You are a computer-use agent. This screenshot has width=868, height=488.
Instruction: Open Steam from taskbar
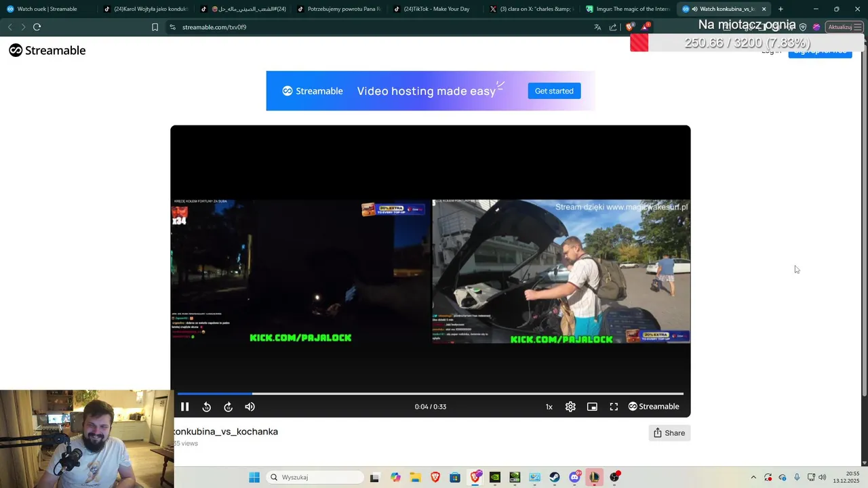click(555, 477)
